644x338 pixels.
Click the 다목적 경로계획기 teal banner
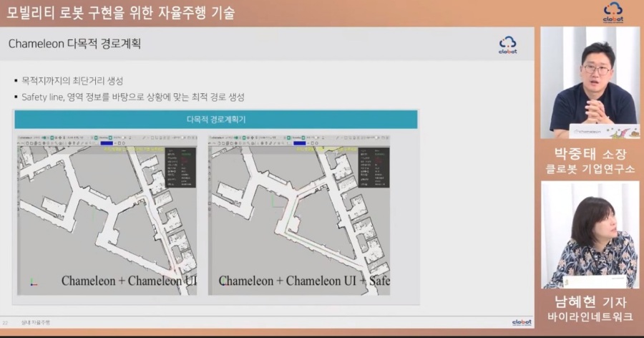point(216,120)
